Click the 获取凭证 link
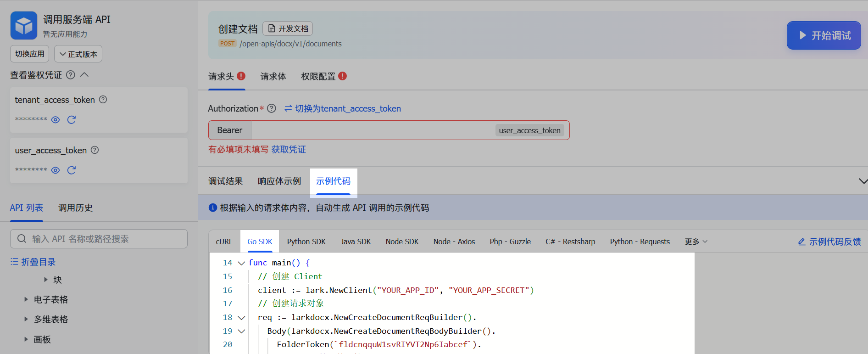This screenshot has height=354, width=868. (x=289, y=149)
